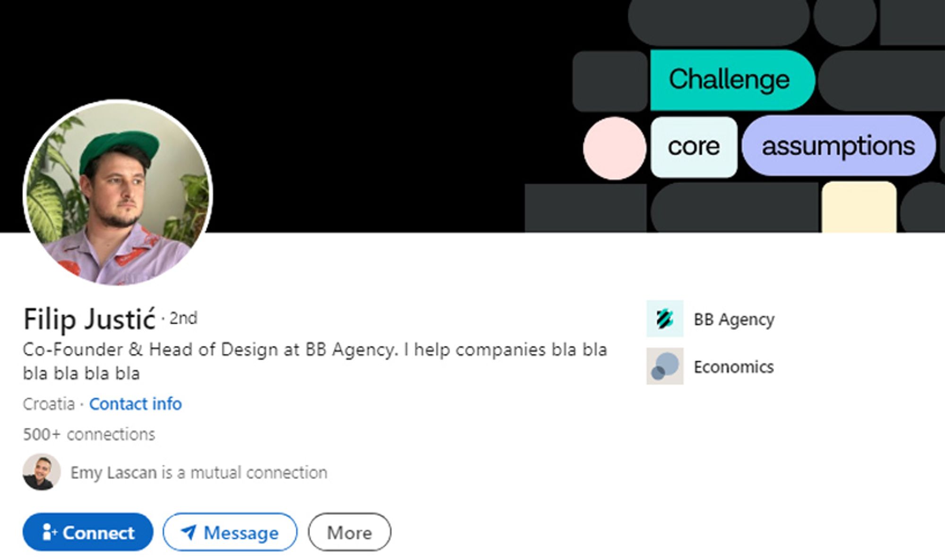The height and width of the screenshot is (560, 945).
Task: Send a message via Message button
Action: (x=230, y=532)
